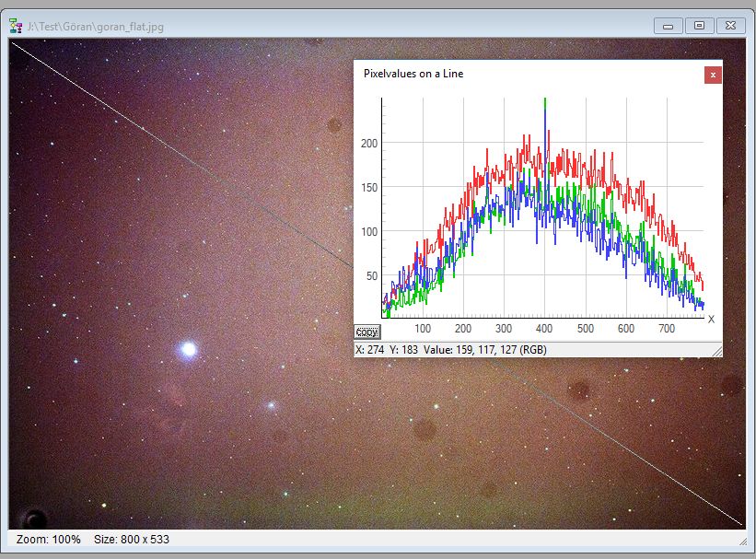Viewport: 756px width, 559px height.
Task: Click the Pixelvalues panel resize grip
Action: point(716,352)
